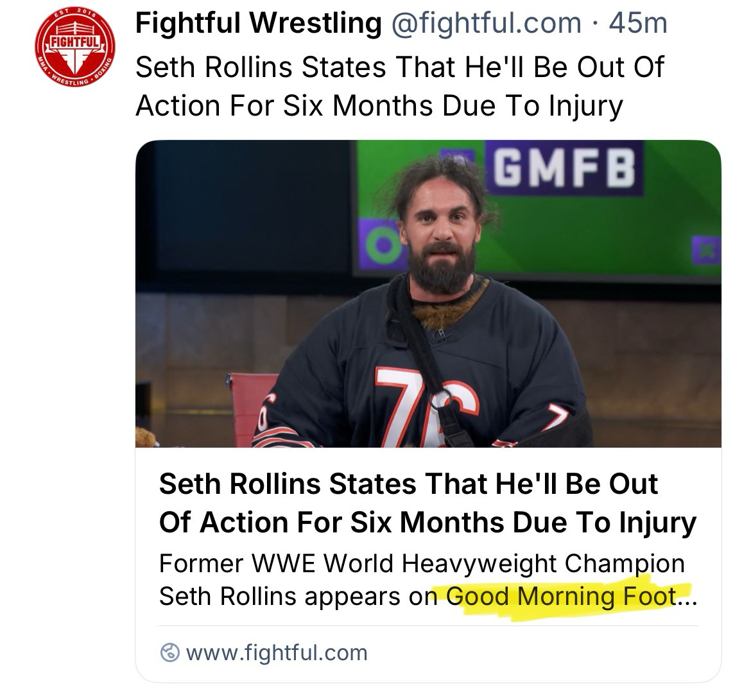This screenshot has width=751, height=700.
Task: Open the Fightful Wrestling display name
Action: click(x=258, y=24)
